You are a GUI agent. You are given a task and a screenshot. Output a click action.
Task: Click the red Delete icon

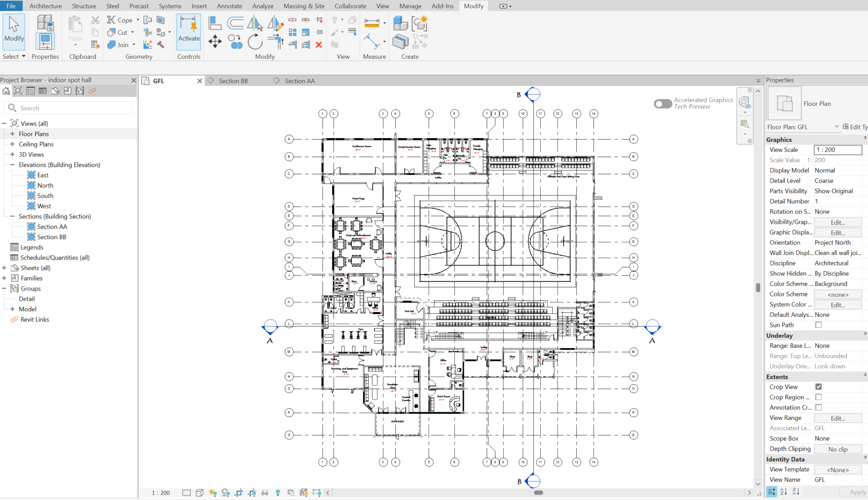pos(319,45)
